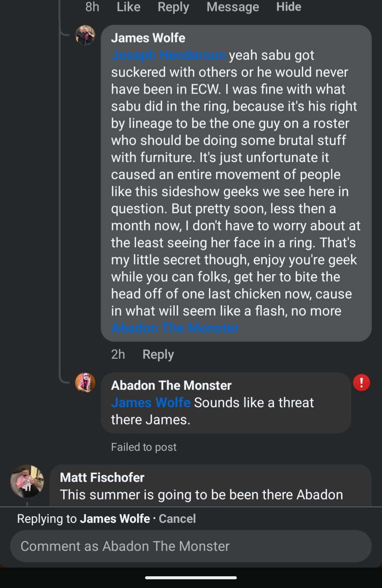Viewport: 382px width, 588px height.
Task: Tap the Android home gesture bar
Action: (x=191, y=578)
